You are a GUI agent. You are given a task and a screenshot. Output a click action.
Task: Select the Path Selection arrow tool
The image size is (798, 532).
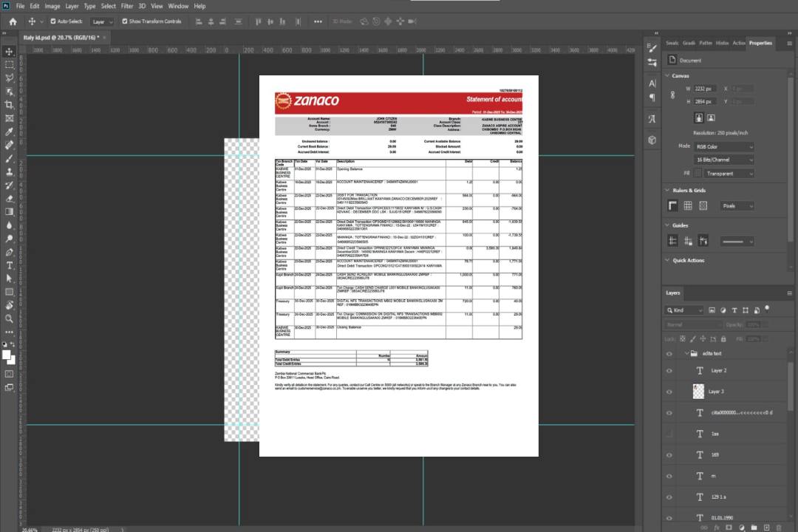pos(9,279)
